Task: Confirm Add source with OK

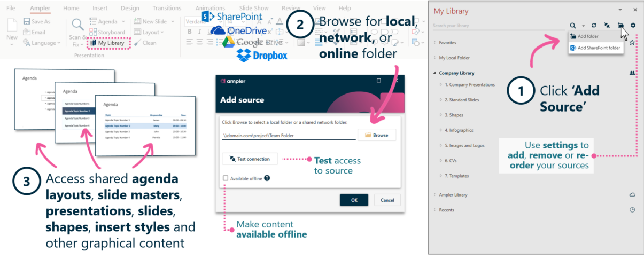Action: pos(354,200)
